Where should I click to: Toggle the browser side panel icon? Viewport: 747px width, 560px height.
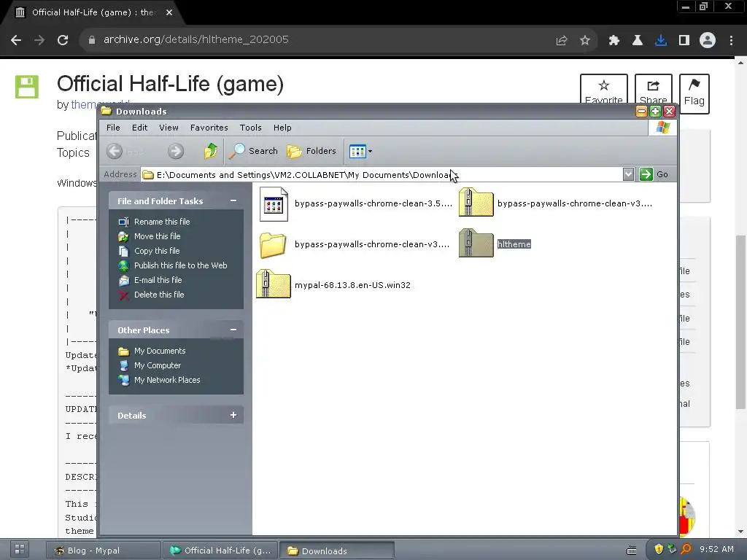[684, 41]
